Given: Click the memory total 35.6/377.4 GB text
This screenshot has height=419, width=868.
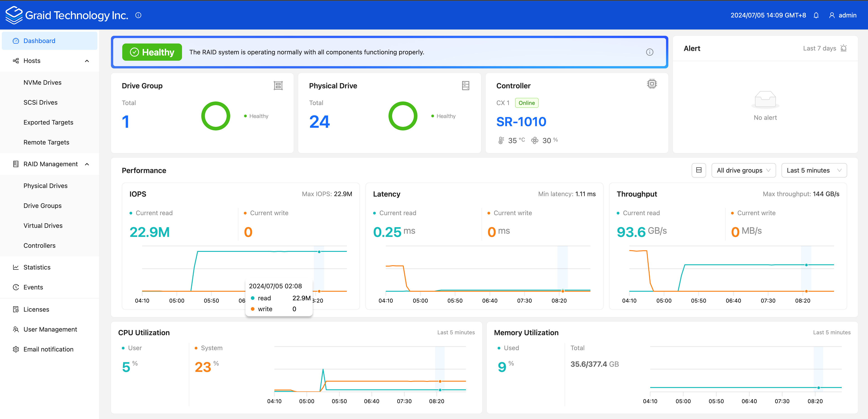Looking at the screenshot, I should point(594,364).
